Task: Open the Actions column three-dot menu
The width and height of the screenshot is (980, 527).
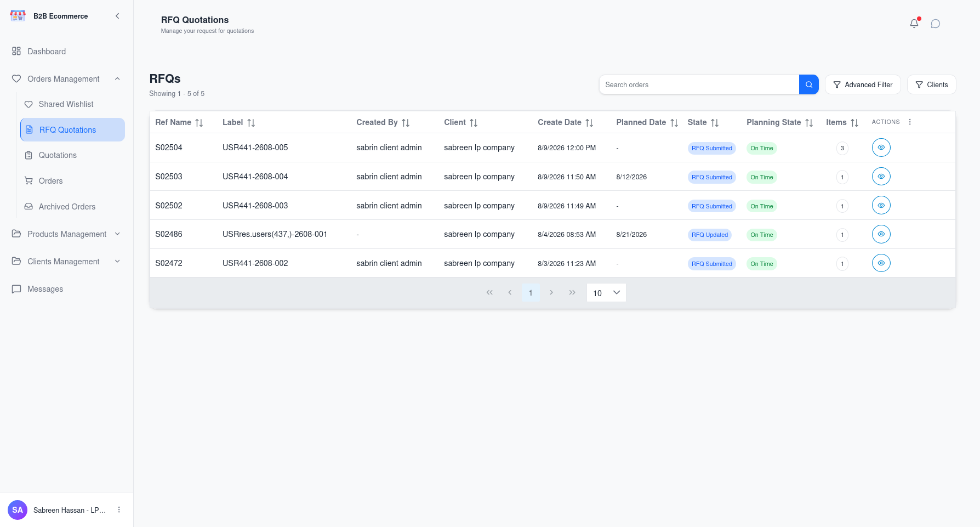Action: pyautogui.click(x=910, y=122)
